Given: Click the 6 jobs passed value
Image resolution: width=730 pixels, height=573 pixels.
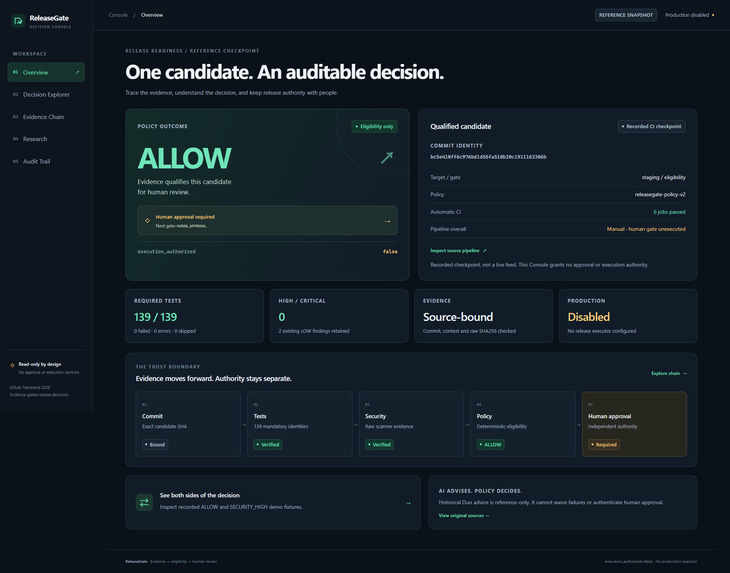Looking at the screenshot, I should [669, 212].
